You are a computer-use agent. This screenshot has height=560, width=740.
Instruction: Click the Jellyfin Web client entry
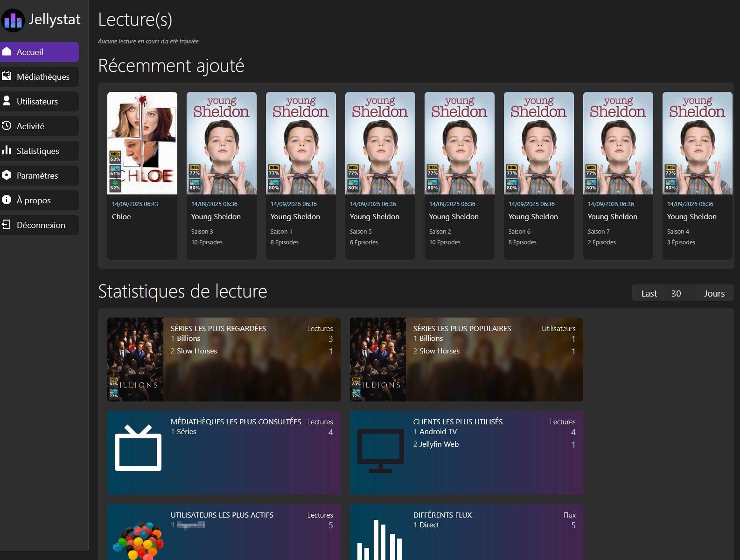439,444
